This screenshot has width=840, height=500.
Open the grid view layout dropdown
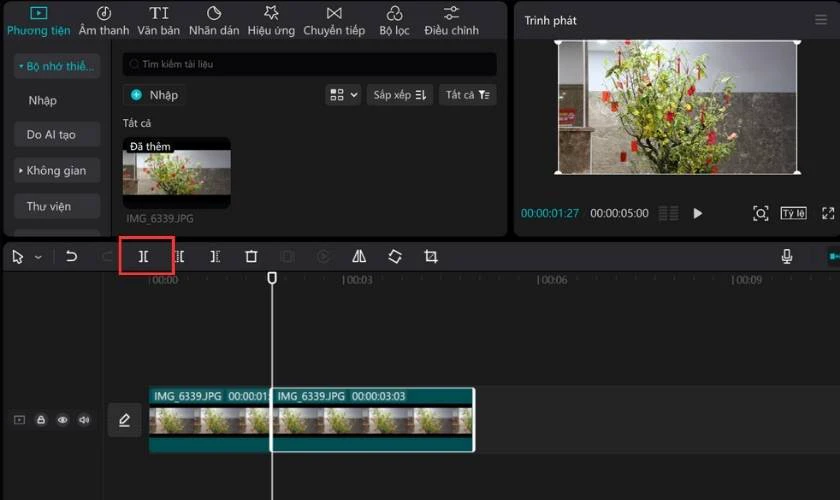(x=343, y=95)
